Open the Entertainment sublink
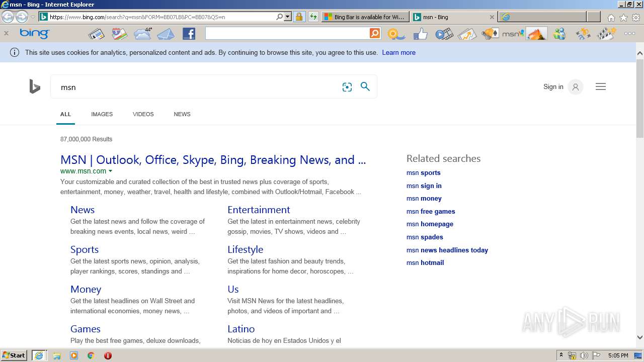 [x=259, y=210]
